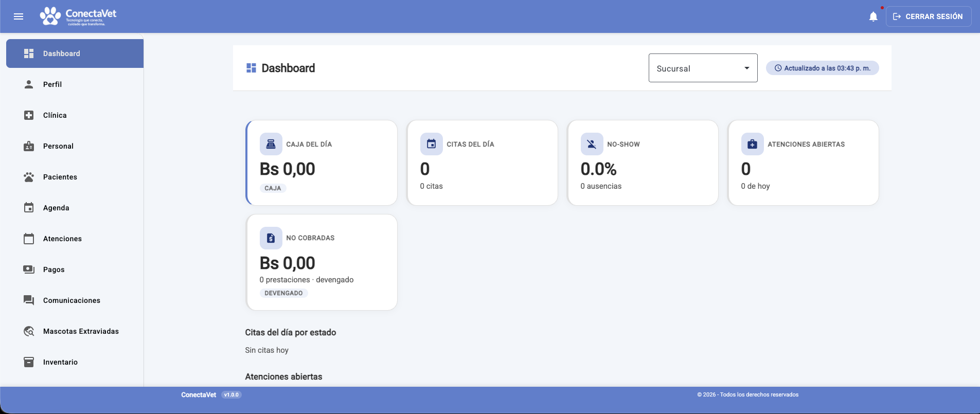Image resolution: width=980 pixels, height=414 pixels.
Task: Click the Perfil person icon
Action: 29,84
